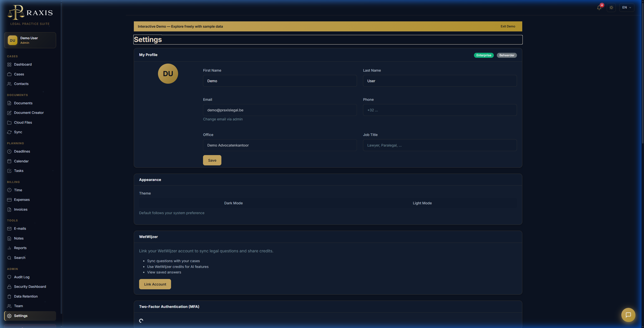Viewport: 644px width, 328px height.
Task: Click the Job Title input
Action: click(x=440, y=145)
